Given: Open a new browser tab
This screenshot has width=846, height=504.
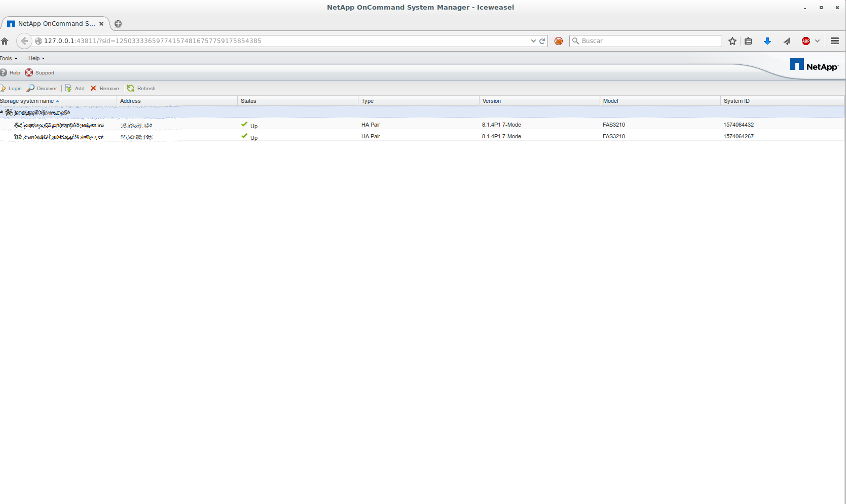Looking at the screenshot, I should [x=118, y=24].
